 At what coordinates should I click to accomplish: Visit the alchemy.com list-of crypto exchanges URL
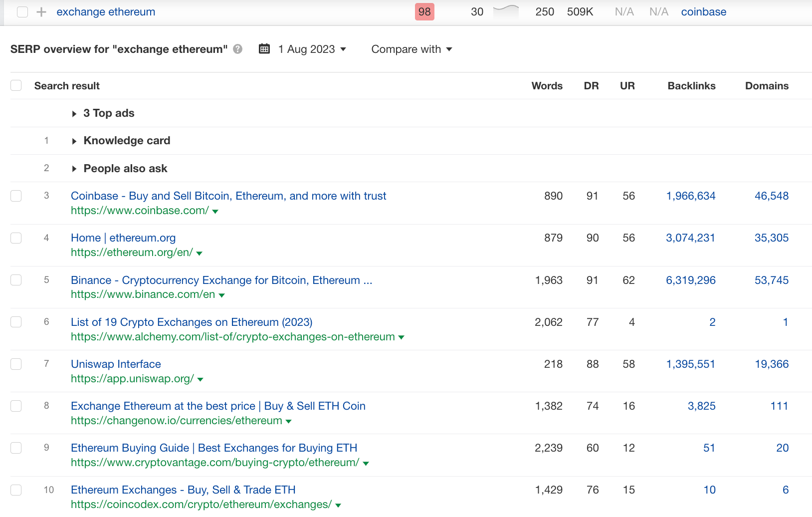[233, 336]
